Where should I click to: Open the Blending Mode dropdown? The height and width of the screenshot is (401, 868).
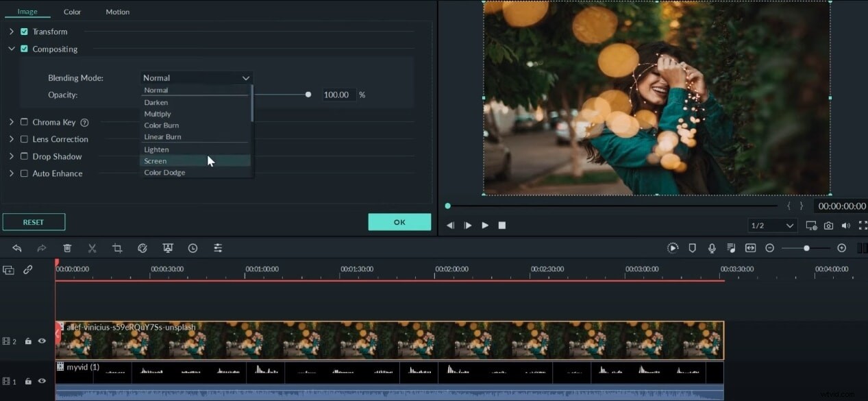tap(196, 77)
